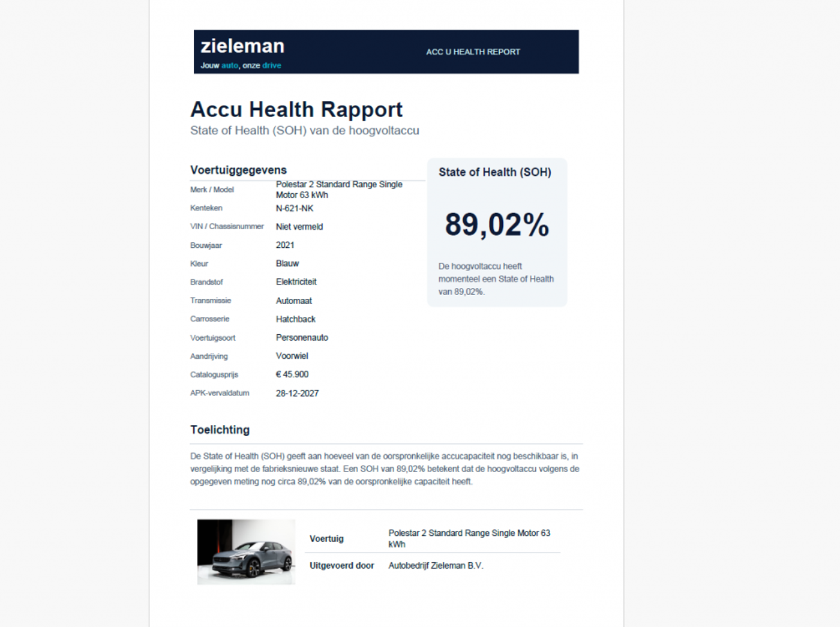
Task: Select the ACC U HEALTH REPORT header text
Action: pyautogui.click(x=473, y=52)
